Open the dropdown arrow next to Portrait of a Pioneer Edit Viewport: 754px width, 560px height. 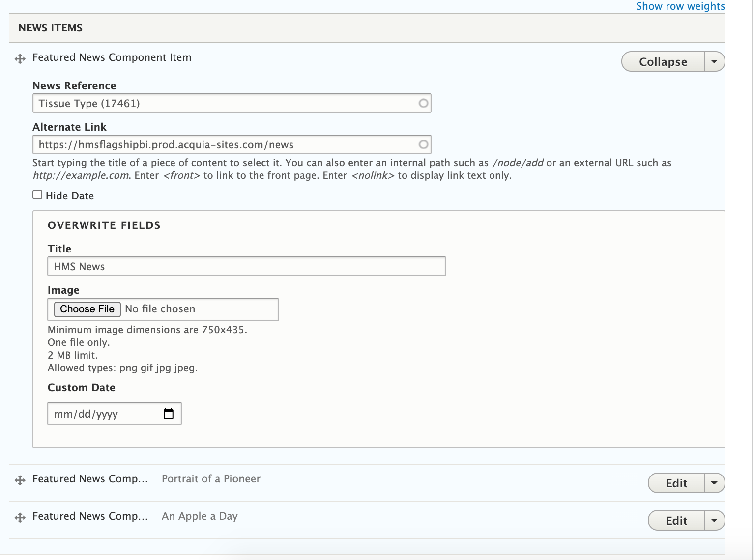715,483
